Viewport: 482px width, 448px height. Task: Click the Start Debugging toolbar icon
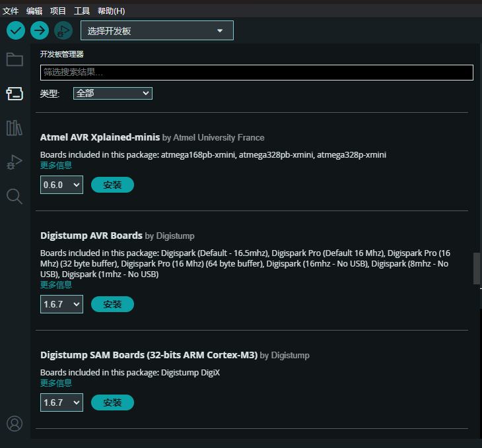(63, 30)
